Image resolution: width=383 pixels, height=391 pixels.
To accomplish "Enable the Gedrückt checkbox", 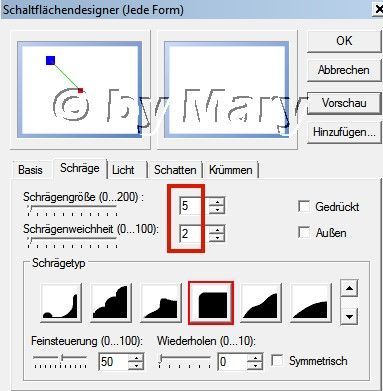I will tap(304, 206).
